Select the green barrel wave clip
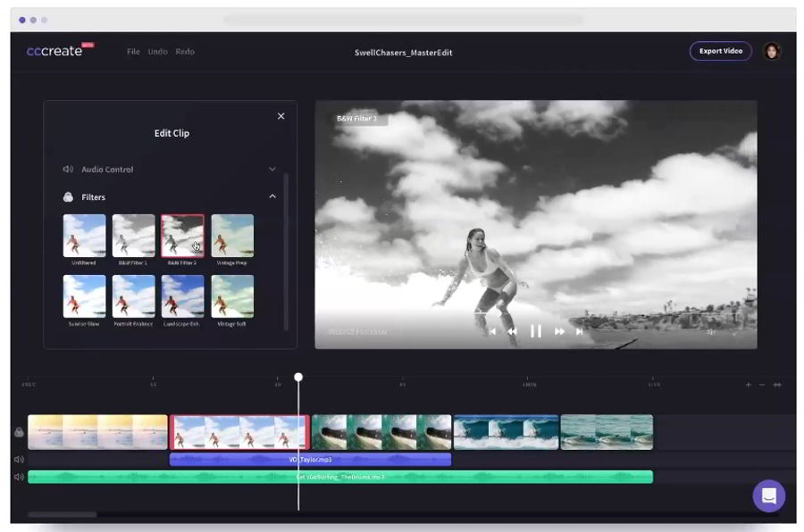 [x=381, y=432]
